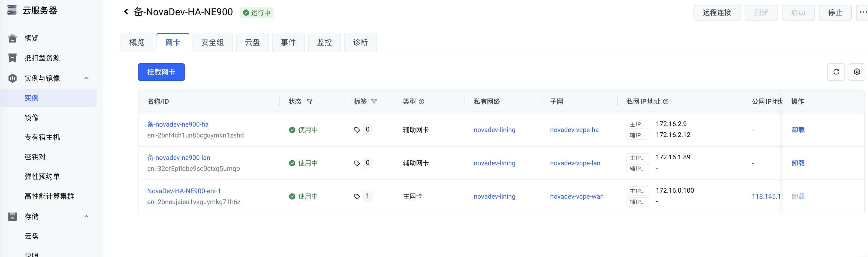Screen dimensions: 868x257
Task: Click eni-2bnf4ch1un85cguymkn1zehd ID text
Action: click(195, 135)
